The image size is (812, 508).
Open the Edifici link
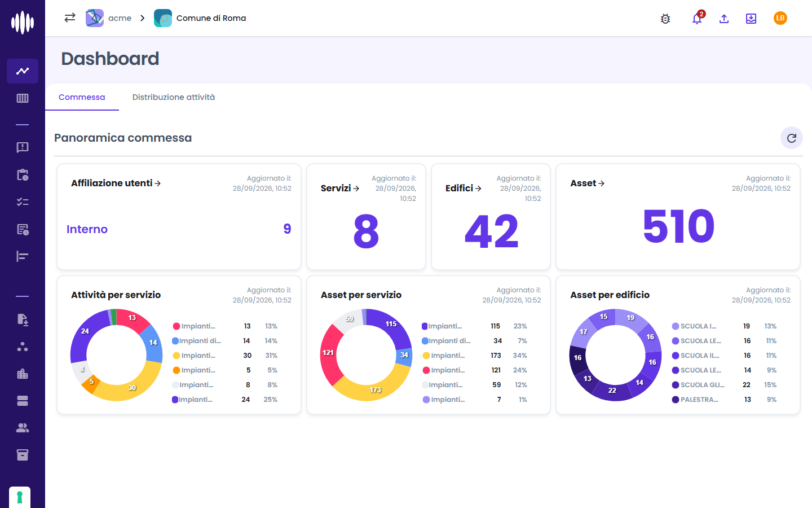pyautogui.click(x=464, y=188)
